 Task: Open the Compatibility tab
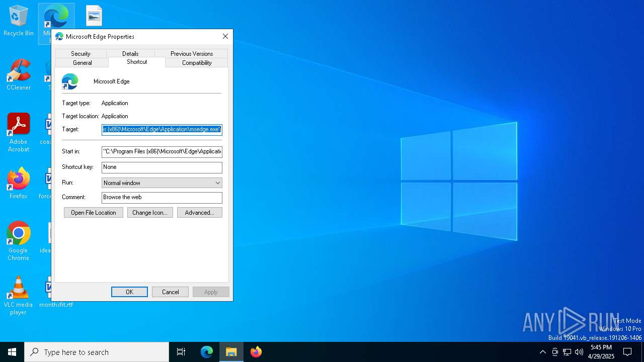click(197, 63)
